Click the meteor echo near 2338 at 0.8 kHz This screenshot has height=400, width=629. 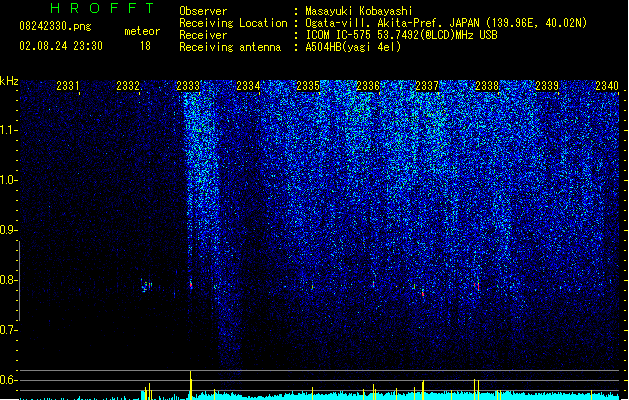click(x=477, y=286)
